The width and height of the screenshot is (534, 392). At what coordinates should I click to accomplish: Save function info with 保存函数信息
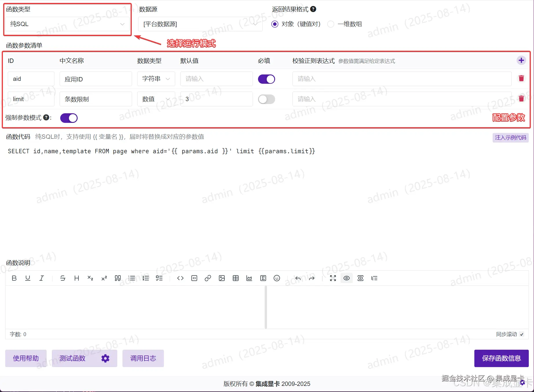point(502,358)
